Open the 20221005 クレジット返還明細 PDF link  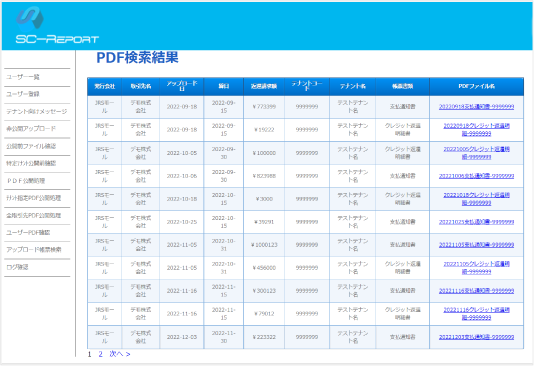tap(476, 153)
